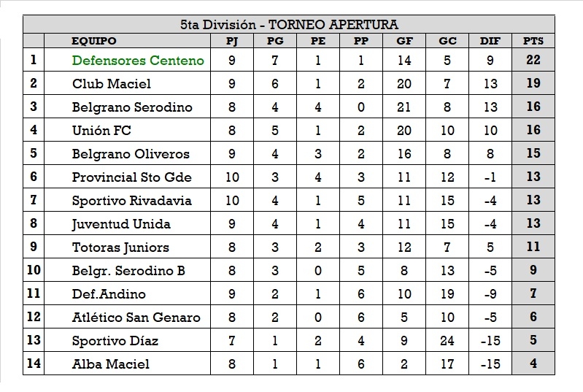Click the Alba Maciel team name

tap(110, 364)
